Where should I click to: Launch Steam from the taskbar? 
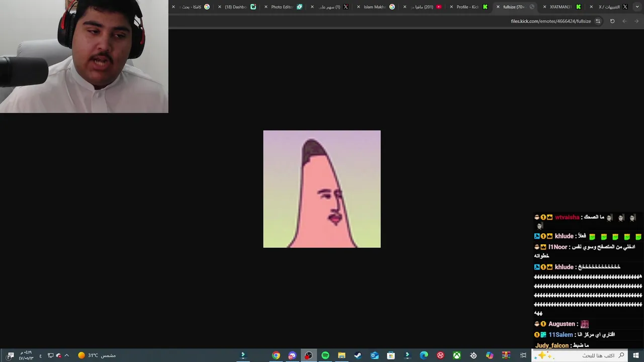358,355
